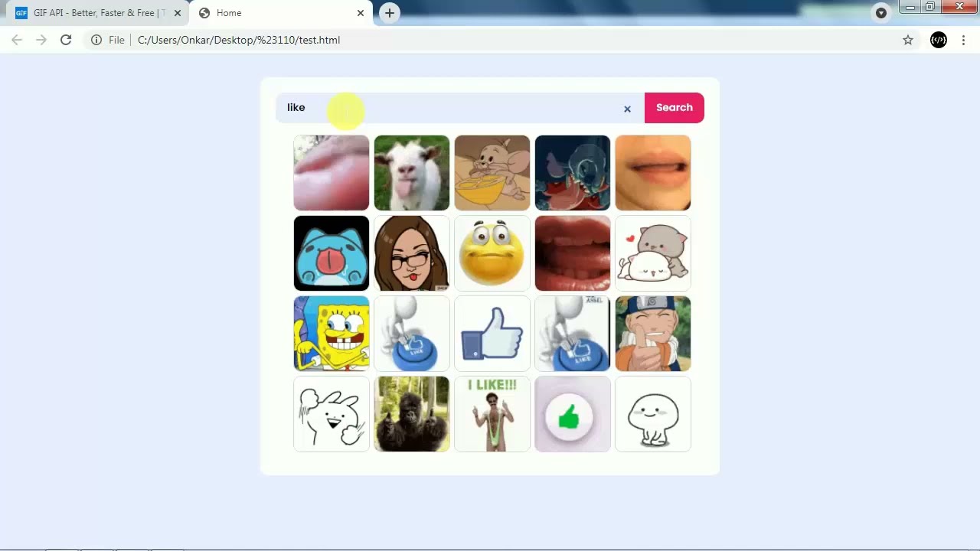This screenshot has width=980, height=551.
Task: Select the SpongeBob GIF thumbnail
Action: [x=332, y=334]
